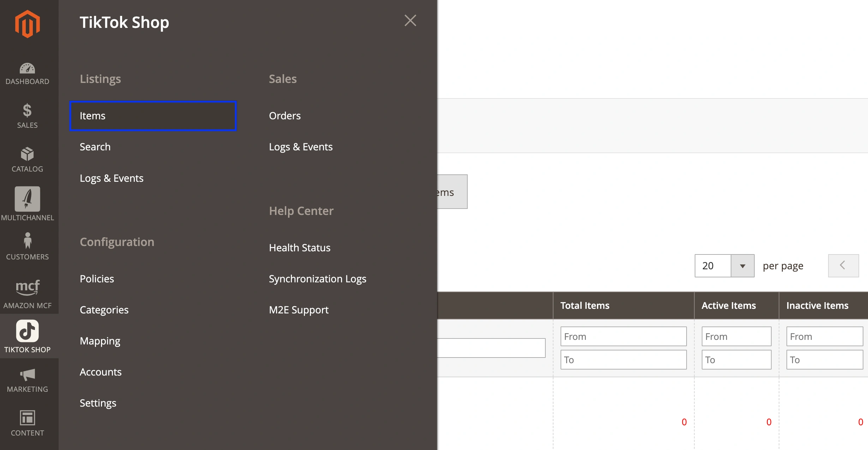Open Policies under Configuration
Image resolution: width=868 pixels, height=450 pixels.
97,279
